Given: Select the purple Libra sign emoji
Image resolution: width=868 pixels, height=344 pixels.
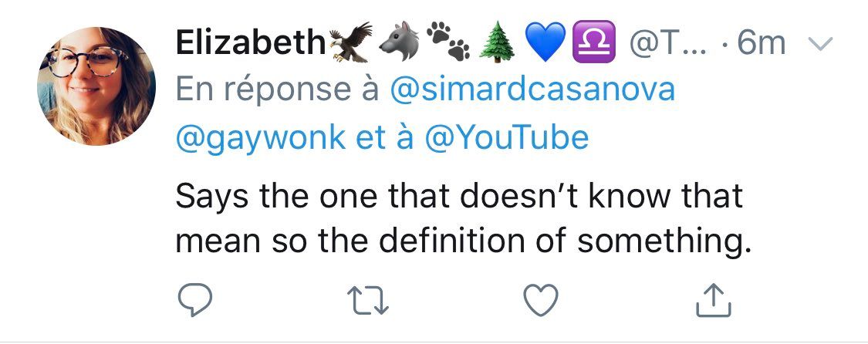Looking at the screenshot, I should click(591, 43).
